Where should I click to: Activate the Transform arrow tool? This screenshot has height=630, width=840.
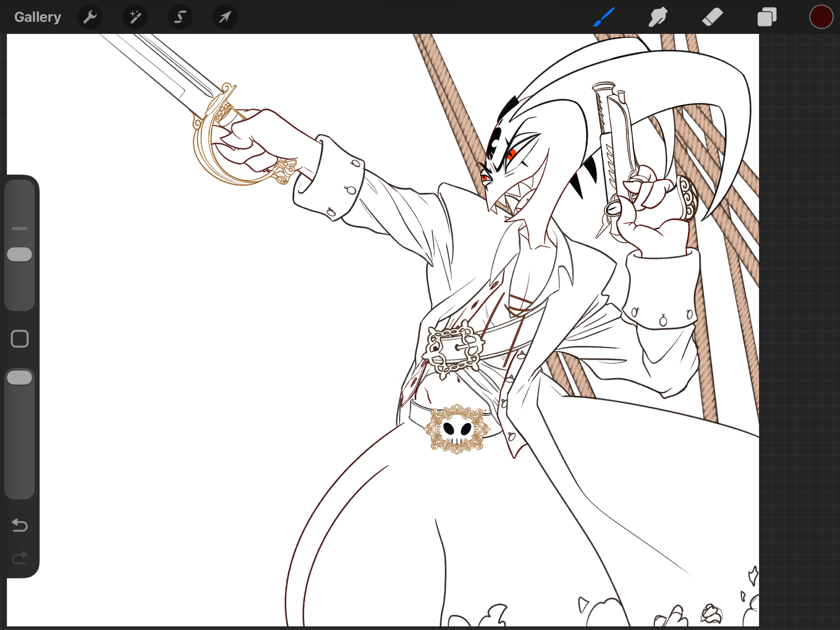(225, 17)
